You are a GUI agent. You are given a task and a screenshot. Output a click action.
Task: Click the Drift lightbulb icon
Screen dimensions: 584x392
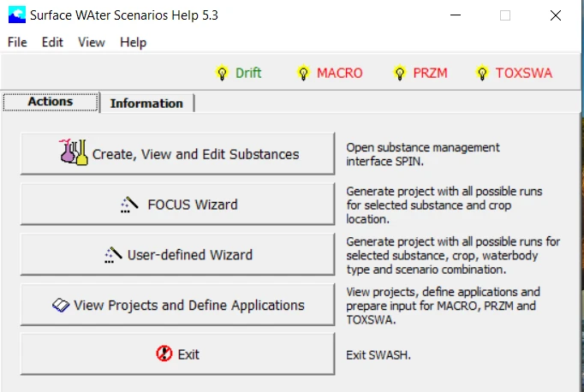point(223,74)
